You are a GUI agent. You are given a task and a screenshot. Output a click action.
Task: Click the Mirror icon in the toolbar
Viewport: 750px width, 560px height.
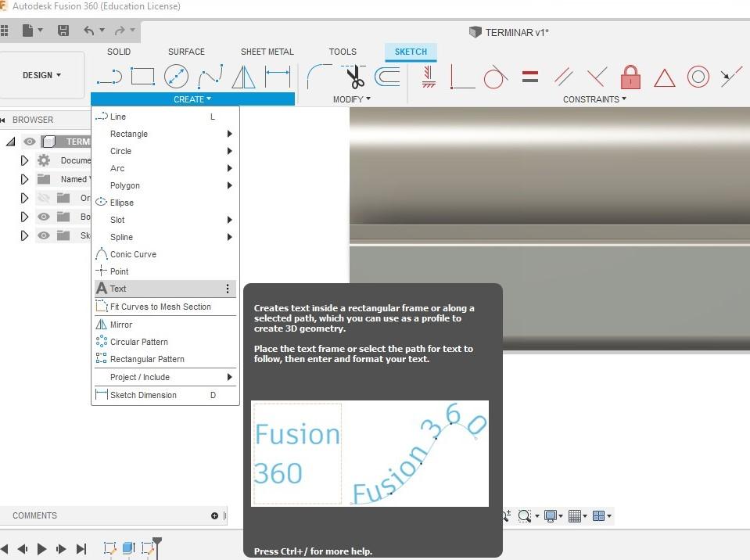(x=243, y=77)
